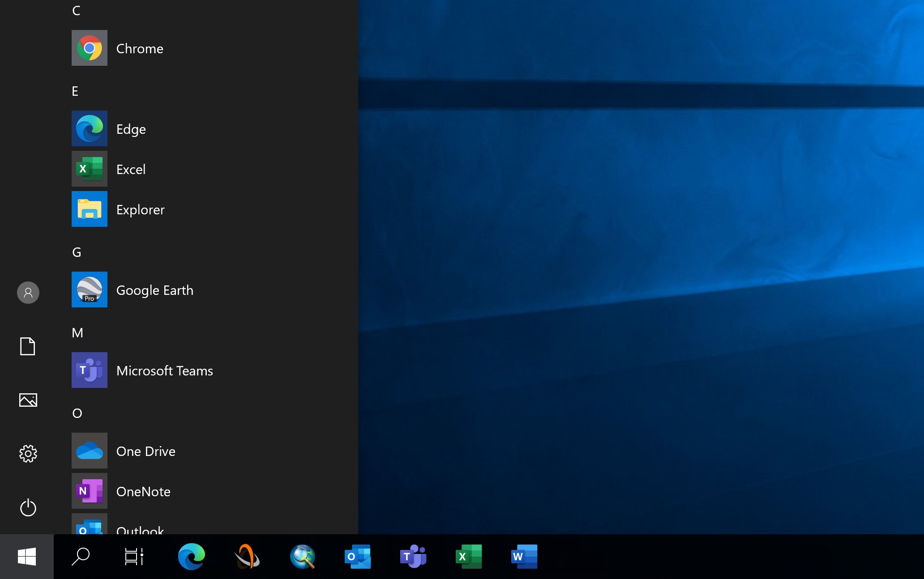Click the user account icon

point(28,293)
